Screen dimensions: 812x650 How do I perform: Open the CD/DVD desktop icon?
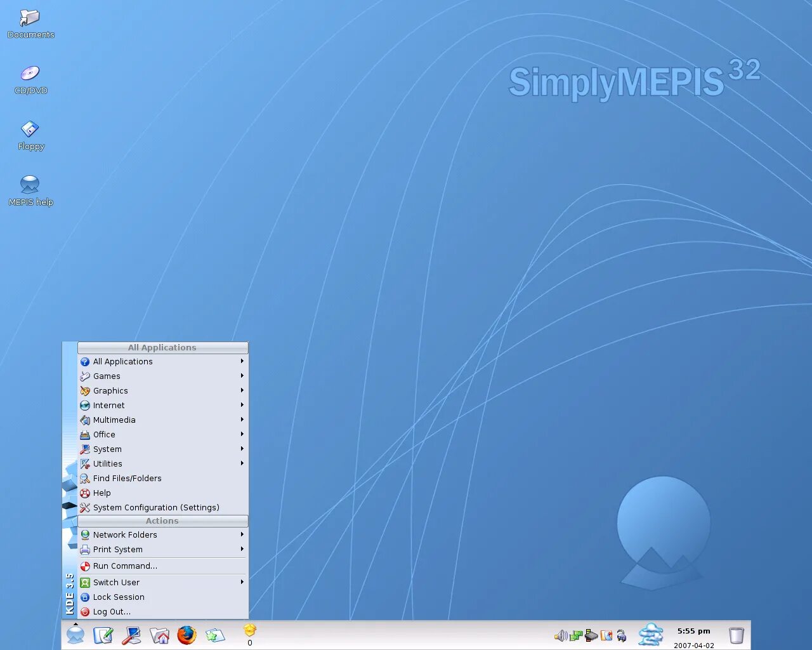30,80
